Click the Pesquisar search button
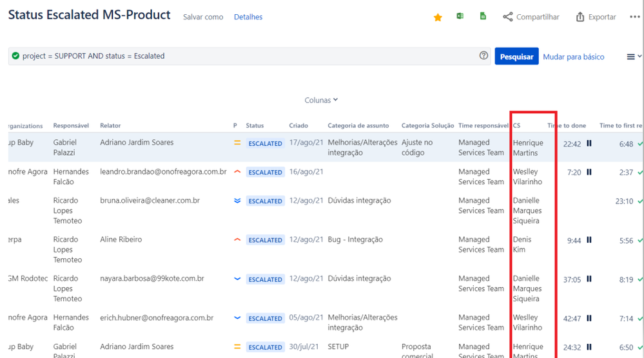 (x=516, y=56)
